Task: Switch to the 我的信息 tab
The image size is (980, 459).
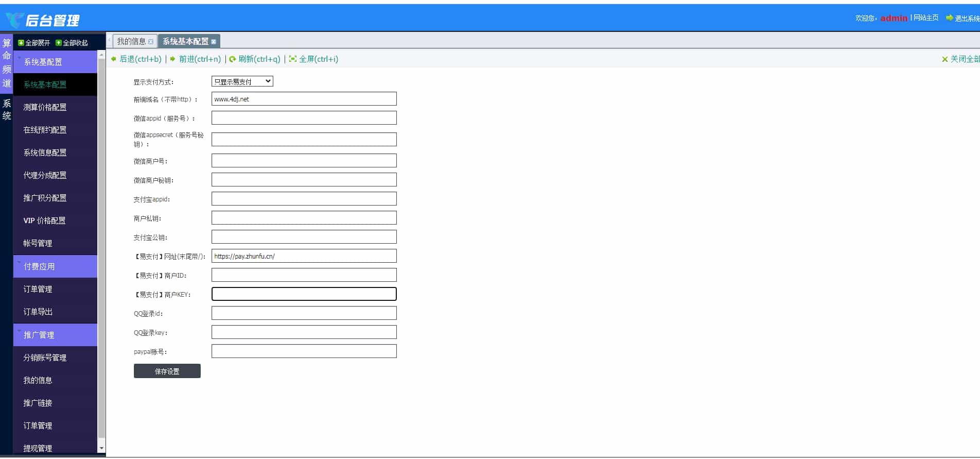Action: coord(131,41)
